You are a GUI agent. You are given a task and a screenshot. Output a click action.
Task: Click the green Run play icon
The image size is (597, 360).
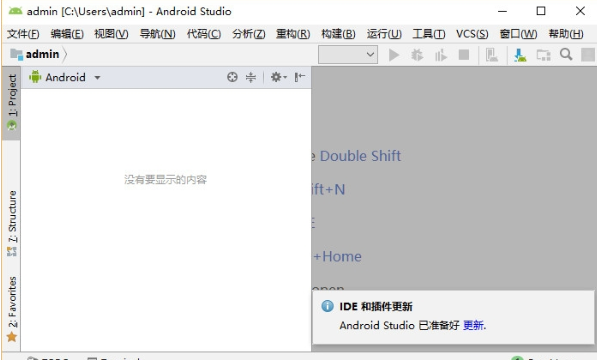[394, 55]
